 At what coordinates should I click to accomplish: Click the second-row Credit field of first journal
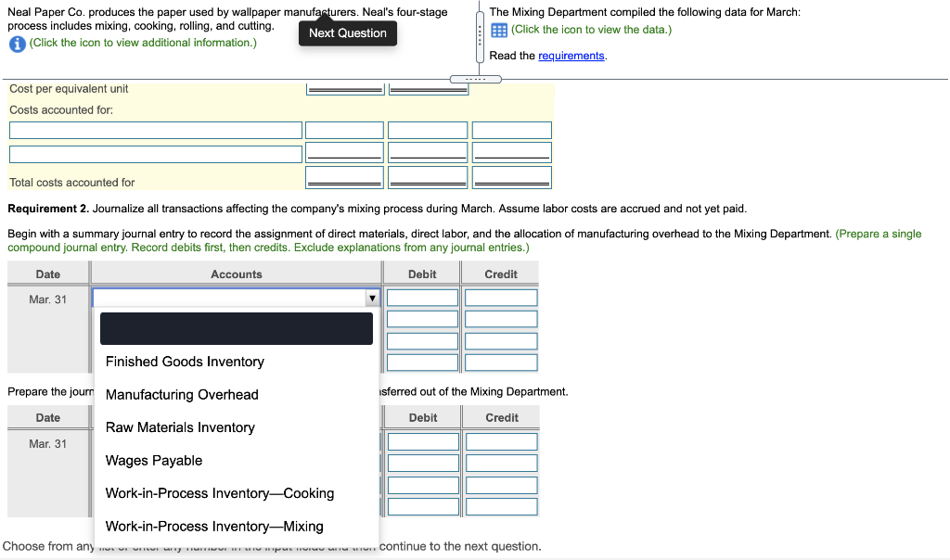tap(501, 319)
